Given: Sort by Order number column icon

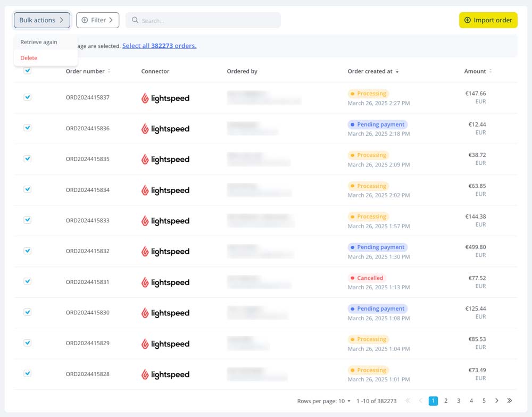Looking at the screenshot, I should pyautogui.click(x=109, y=71).
